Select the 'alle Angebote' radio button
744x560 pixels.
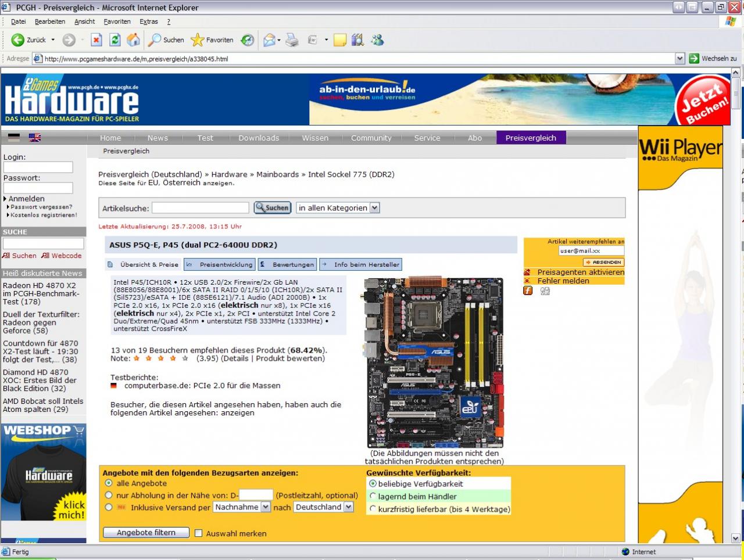[x=108, y=483]
